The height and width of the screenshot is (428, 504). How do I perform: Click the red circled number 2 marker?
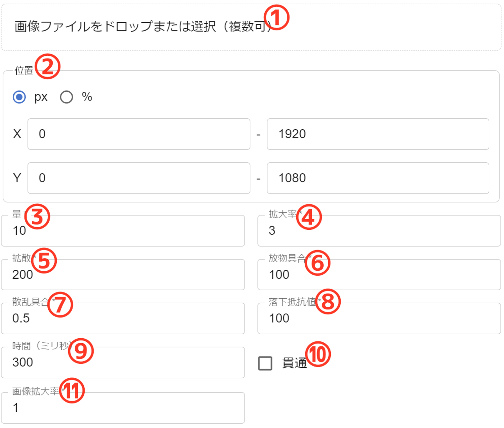click(x=48, y=66)
